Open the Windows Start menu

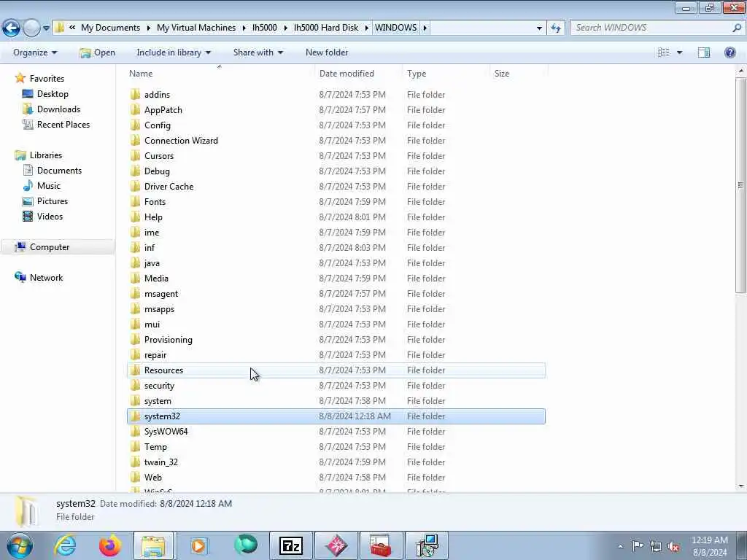[x=19, y=545]
